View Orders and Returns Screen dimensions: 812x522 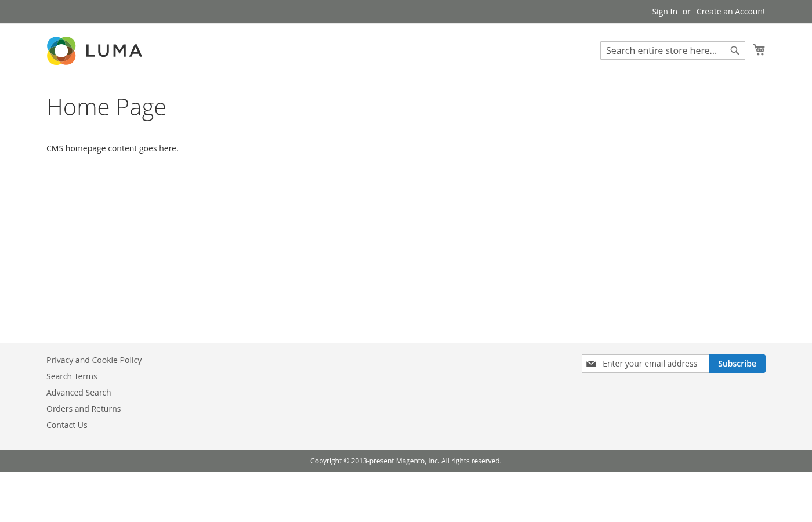[x=84, y=409]
